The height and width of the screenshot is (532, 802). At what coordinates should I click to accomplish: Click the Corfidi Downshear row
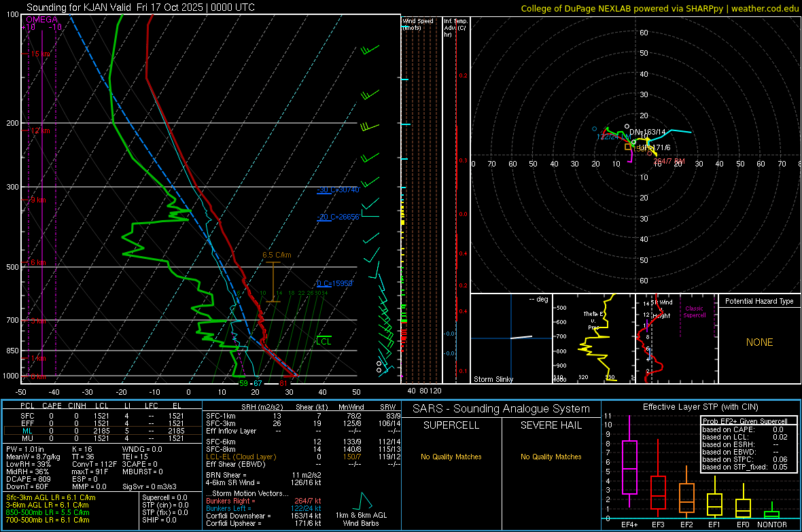tap(264, 516)
